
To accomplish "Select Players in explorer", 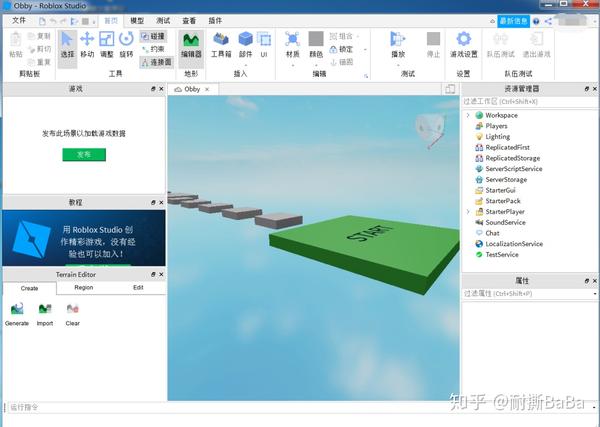I will click(x=496, y=126).
